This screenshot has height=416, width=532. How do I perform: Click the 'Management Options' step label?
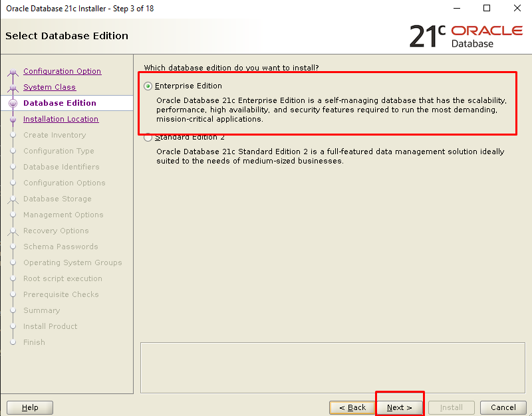(x=63, y=215)
